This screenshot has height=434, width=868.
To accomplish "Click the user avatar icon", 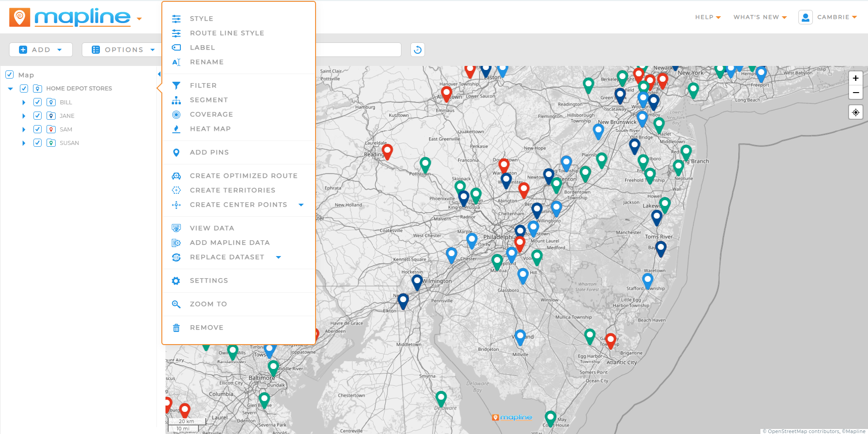I will [x=806, y=17].
